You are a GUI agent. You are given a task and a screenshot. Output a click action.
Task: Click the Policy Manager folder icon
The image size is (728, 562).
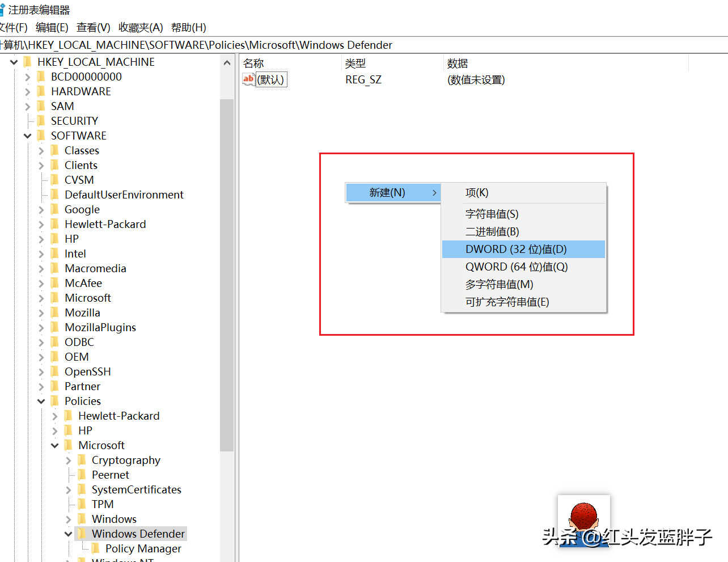pyautogui.click(x=95, y=548)
